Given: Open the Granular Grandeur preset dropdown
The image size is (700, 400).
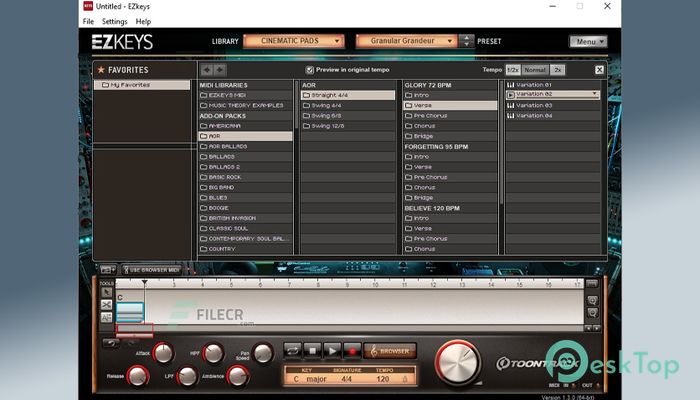Looking at the screenshot, I should click(406, 41).
